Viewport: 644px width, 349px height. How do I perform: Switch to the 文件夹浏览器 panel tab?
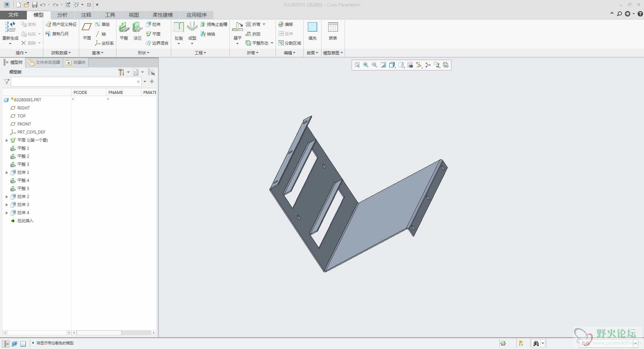point(44,62)
